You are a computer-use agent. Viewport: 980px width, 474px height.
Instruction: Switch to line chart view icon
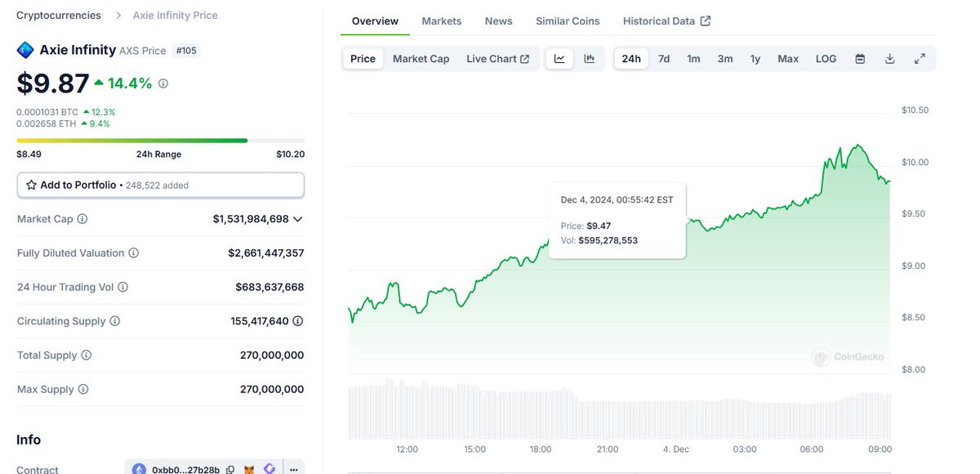coord(559,59)
